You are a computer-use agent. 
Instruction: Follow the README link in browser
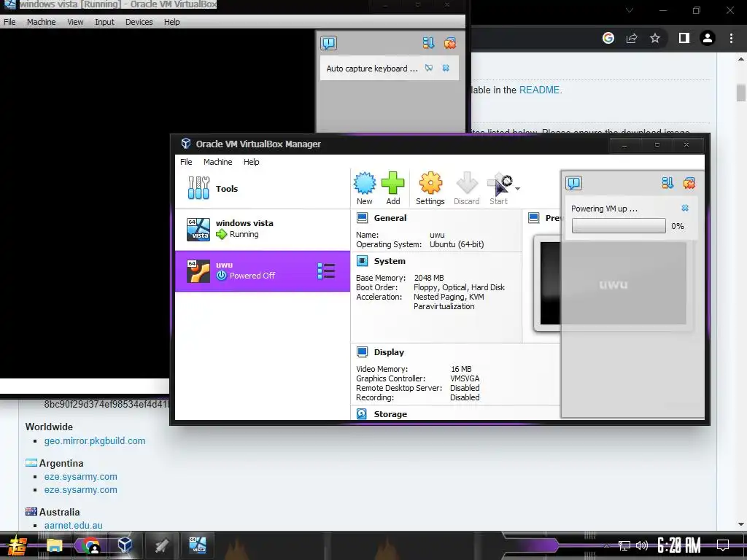click(x=539, y=90)
